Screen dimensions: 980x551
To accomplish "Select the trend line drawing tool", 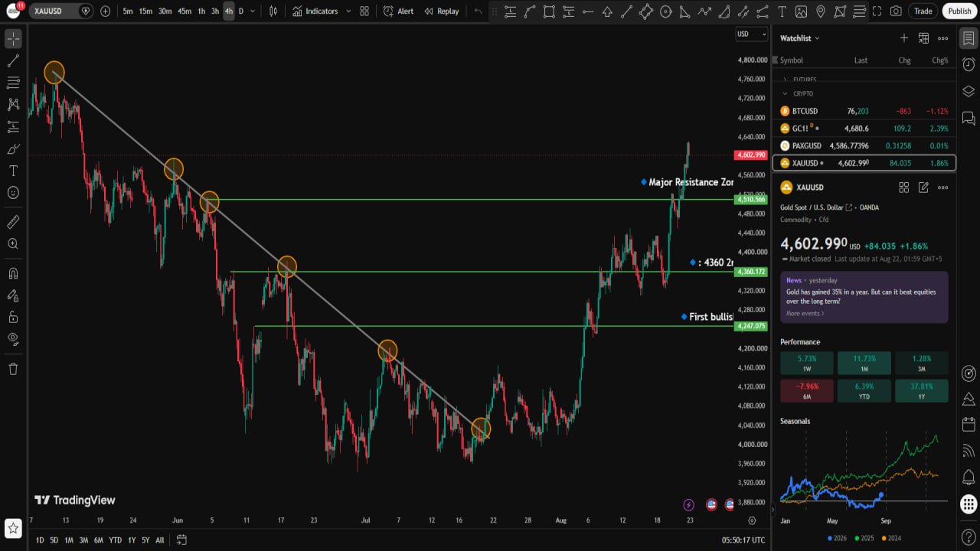I will pos(13,60).
